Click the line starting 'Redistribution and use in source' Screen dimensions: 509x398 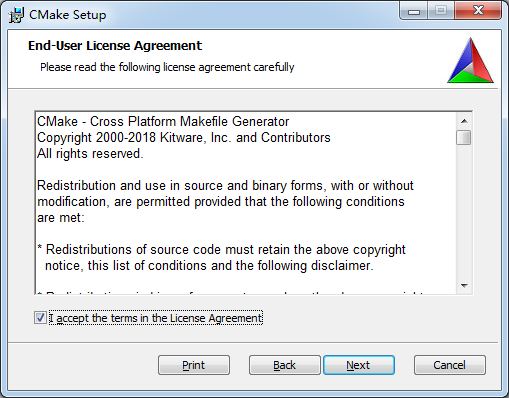coord(225,186)
